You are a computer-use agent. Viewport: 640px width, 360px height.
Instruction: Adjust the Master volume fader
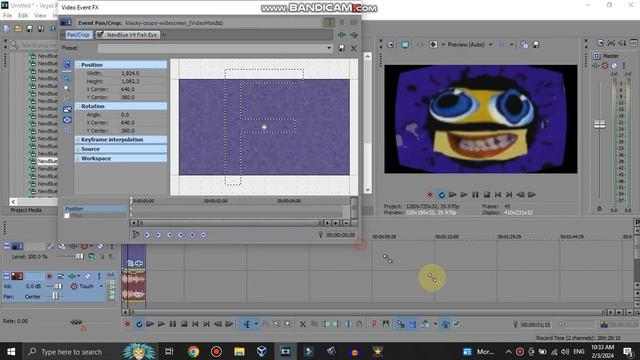pos(599,124)
